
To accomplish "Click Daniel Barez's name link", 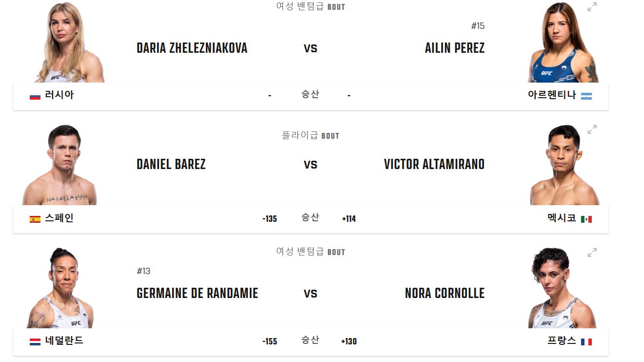I will [x=170, y=165].
